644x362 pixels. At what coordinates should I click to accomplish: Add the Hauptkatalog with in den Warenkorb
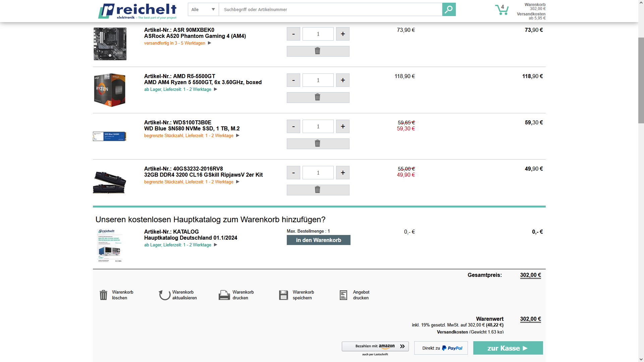pos(318,240)
